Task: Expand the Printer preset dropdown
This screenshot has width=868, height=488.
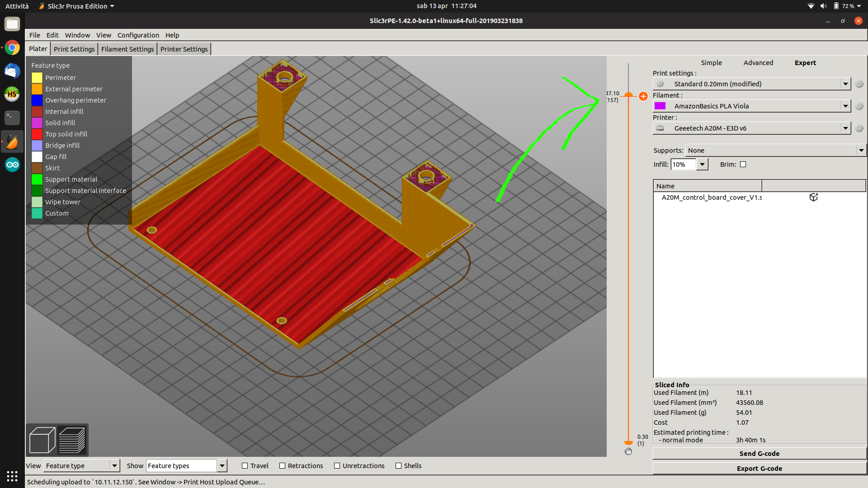Action: click(845, 128)
